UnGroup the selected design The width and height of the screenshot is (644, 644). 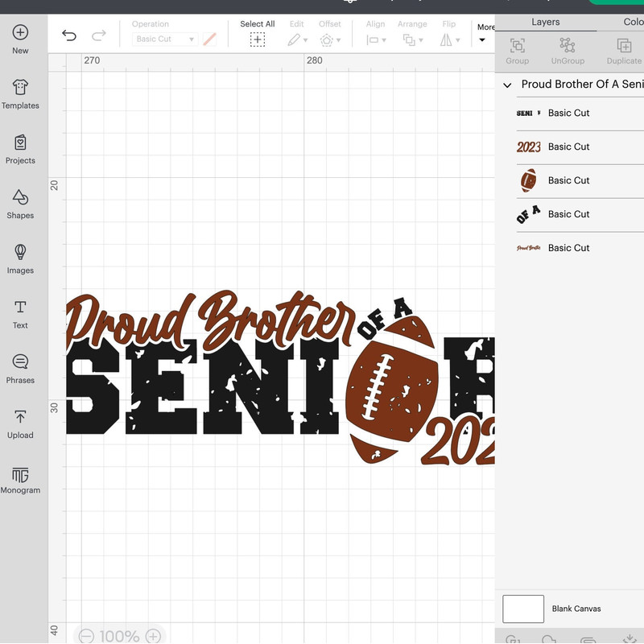(568, 51)
